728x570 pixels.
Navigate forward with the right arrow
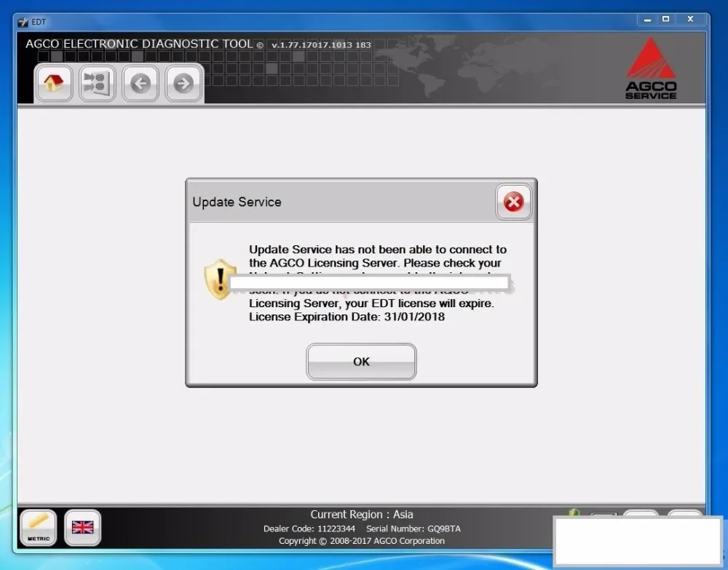183,83
